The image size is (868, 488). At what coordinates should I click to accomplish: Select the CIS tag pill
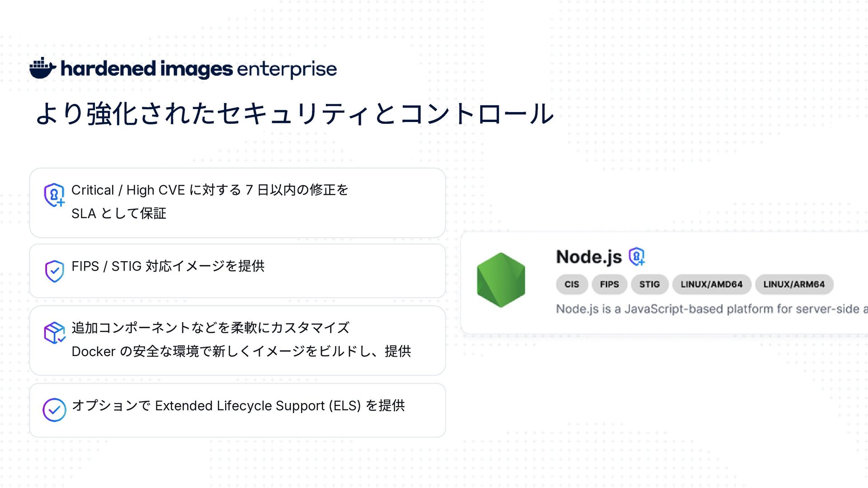pyautogui.click(x=572, y=284)
